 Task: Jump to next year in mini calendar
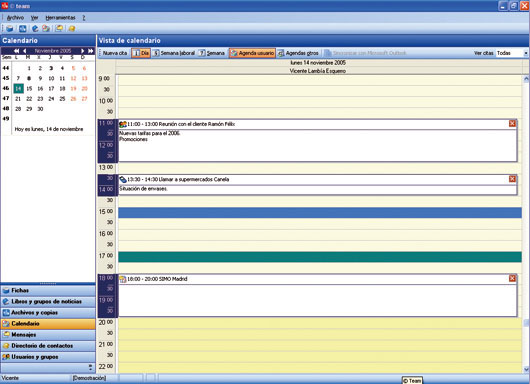(91, 51)
